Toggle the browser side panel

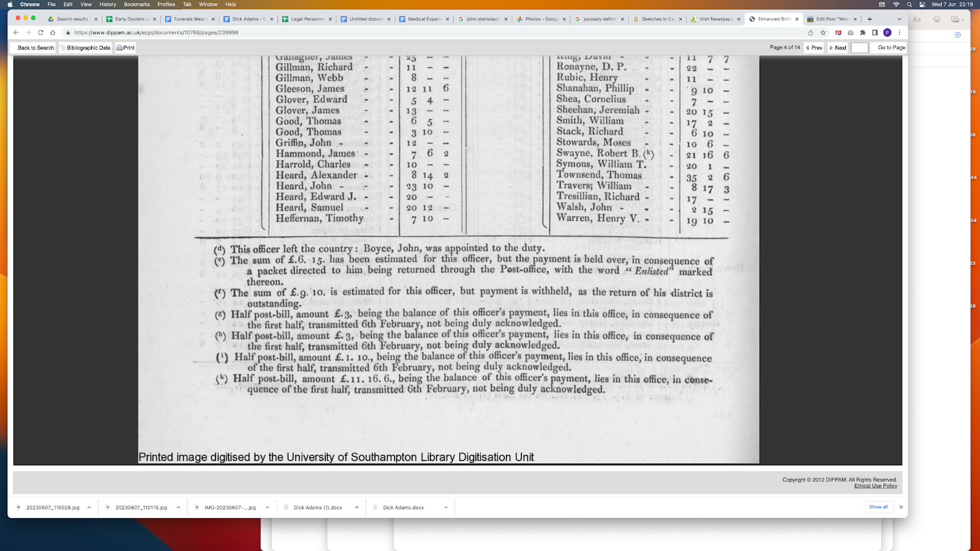click(x=875, y=32)
